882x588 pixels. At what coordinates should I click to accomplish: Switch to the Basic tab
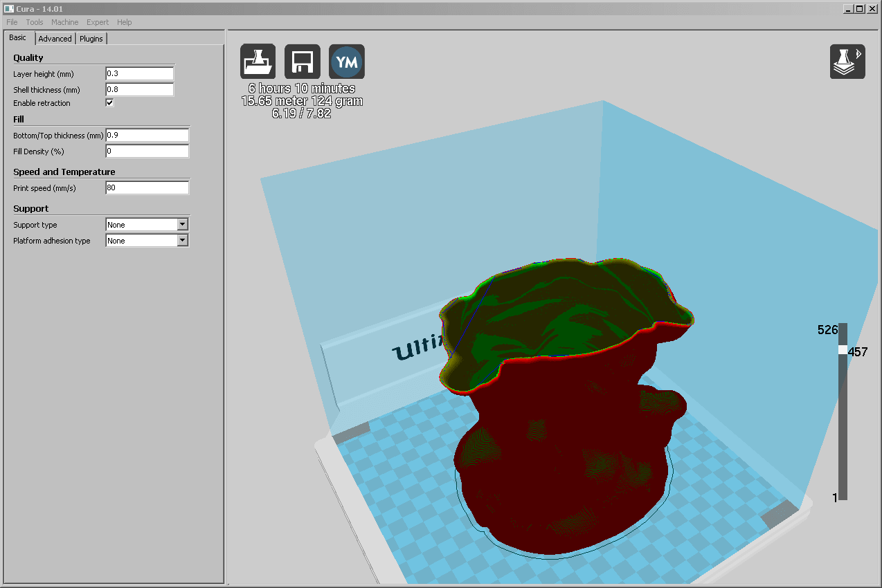(x=18, y=37)
